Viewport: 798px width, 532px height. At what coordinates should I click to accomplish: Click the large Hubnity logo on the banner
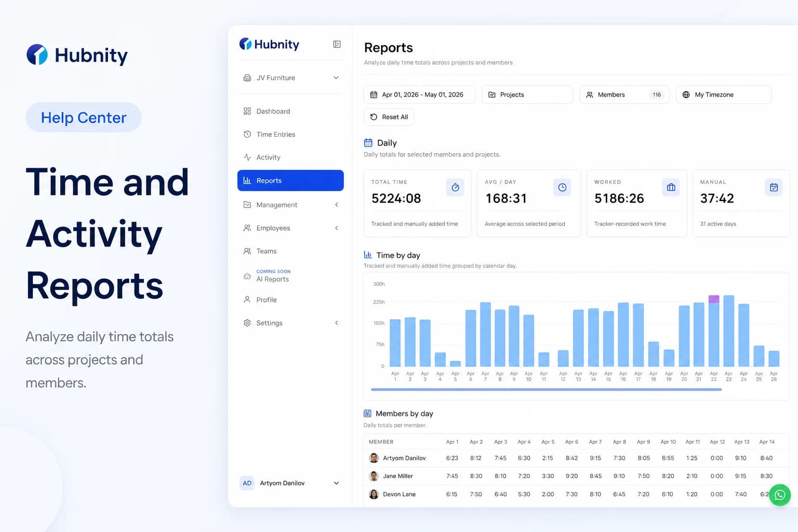point(77,55)
